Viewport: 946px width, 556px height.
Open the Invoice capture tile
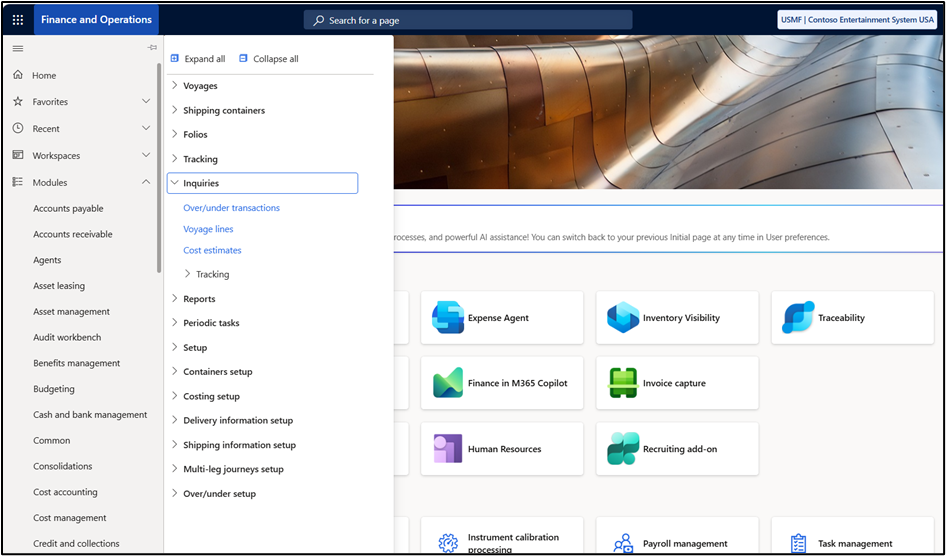(x=677, y=383)
